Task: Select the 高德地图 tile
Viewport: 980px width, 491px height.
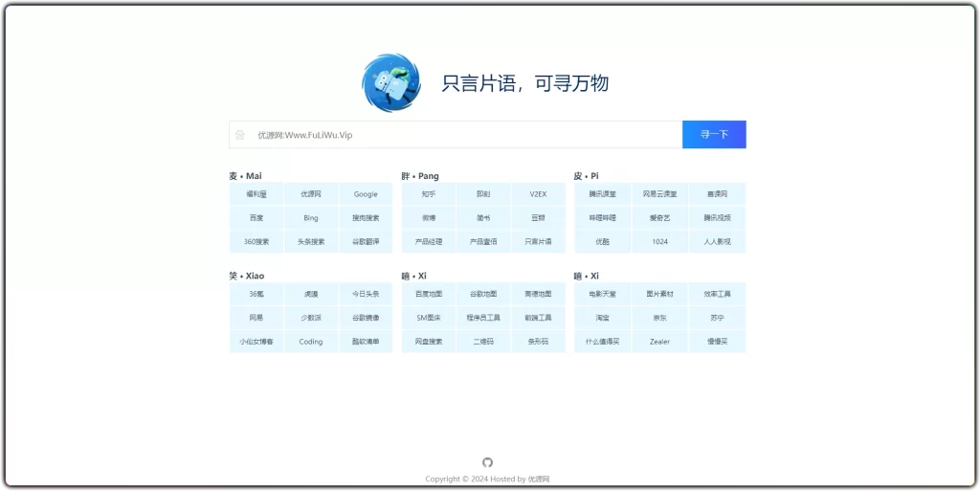Action: 538,294
